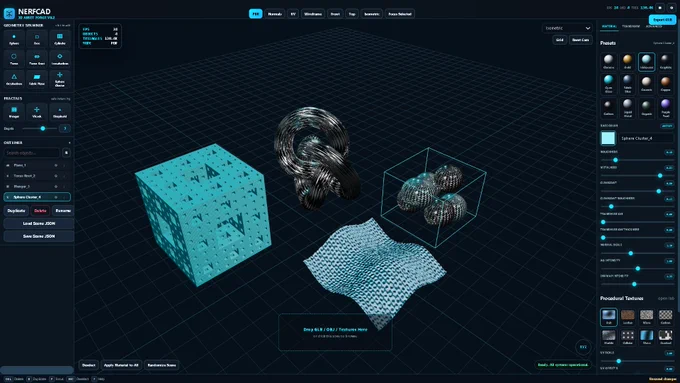Open settings gear icon in top-right header

671,8
